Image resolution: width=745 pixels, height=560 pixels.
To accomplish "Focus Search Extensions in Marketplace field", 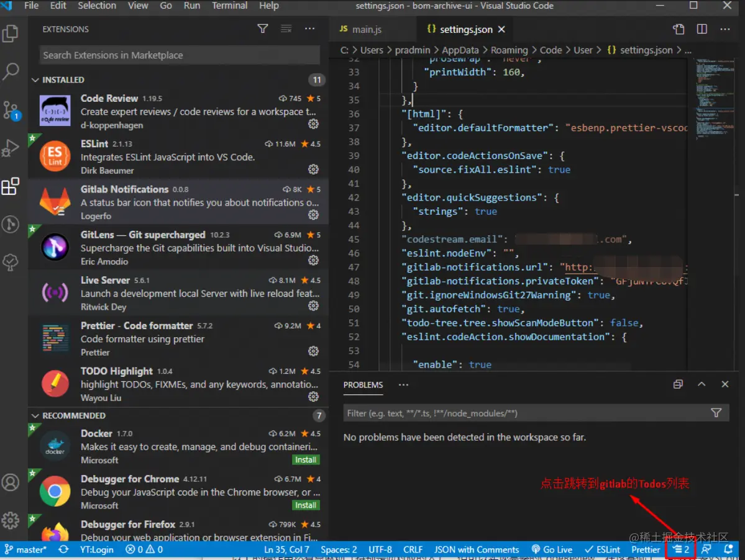I will pos(180,55).
